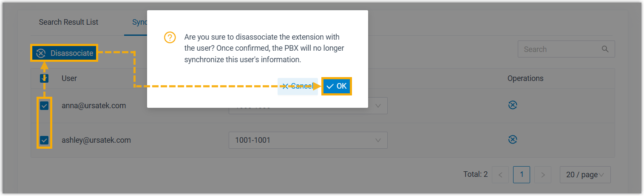Click the User column header

click(69, 78)
